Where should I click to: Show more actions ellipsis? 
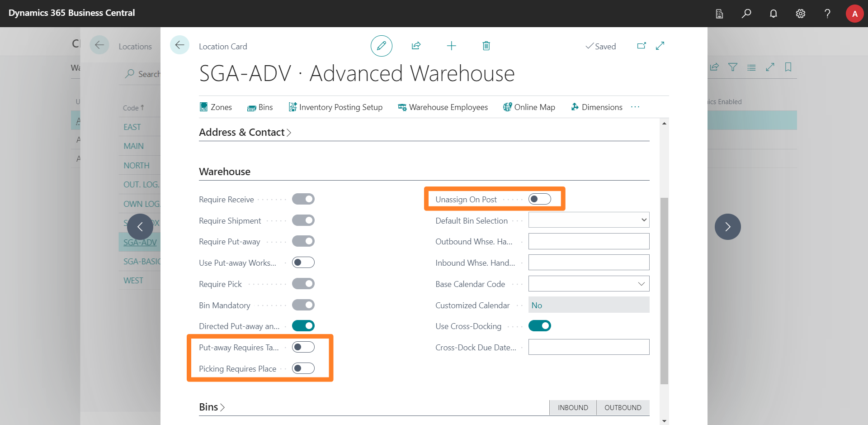coord(635,107)
